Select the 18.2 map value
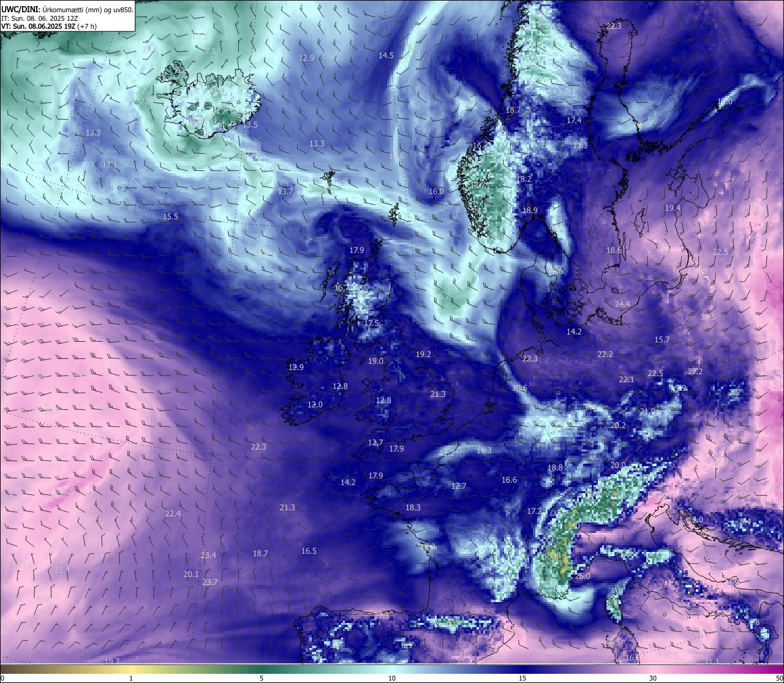This screenshot has height=683, width=784. click(524, 179)
